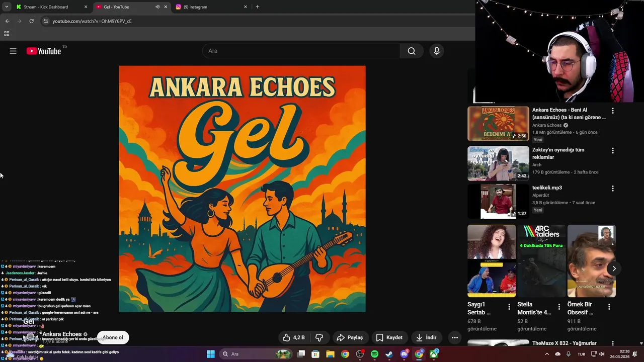The height and width of the screenshot is (362, 644).
Task: Close the Kick Dashboard tab
Action: click(86, 7)
